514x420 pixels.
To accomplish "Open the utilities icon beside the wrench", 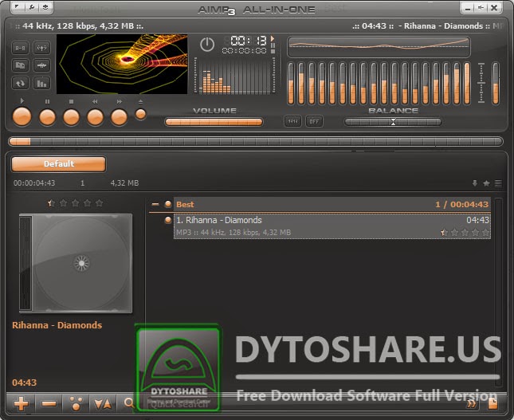I will pyautogui.click(x=45, y=7).
